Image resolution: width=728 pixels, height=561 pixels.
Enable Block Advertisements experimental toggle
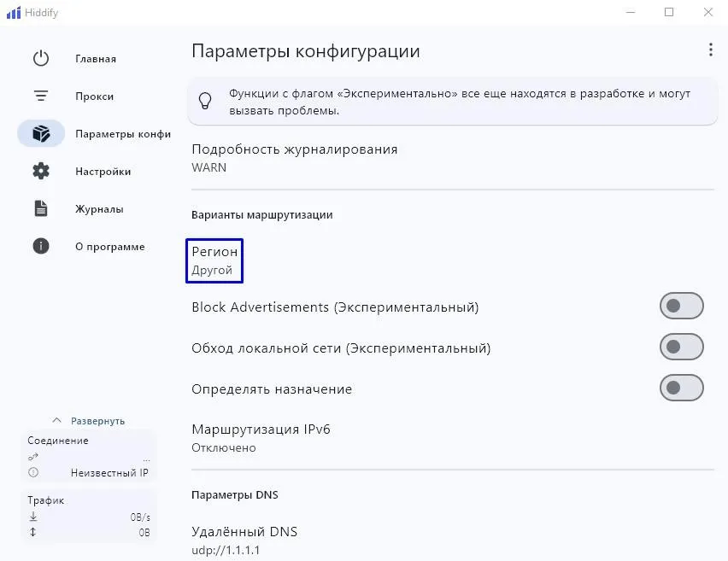(681, 305)
